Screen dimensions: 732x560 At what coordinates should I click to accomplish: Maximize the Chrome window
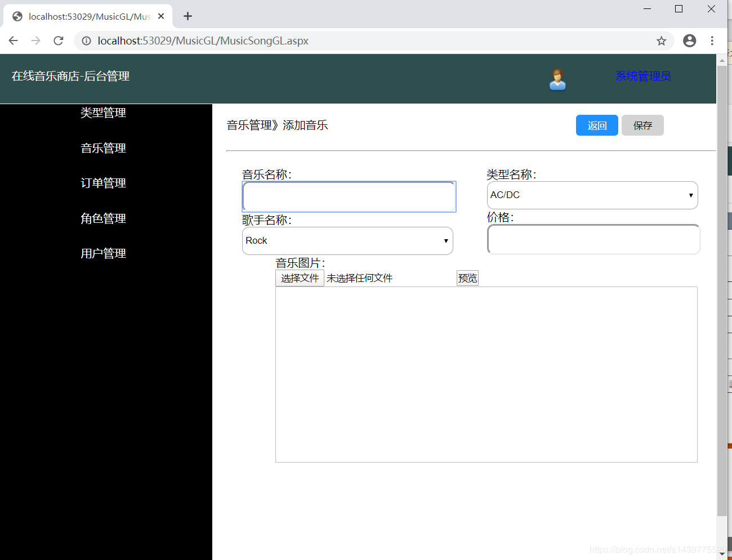point(679,9)
